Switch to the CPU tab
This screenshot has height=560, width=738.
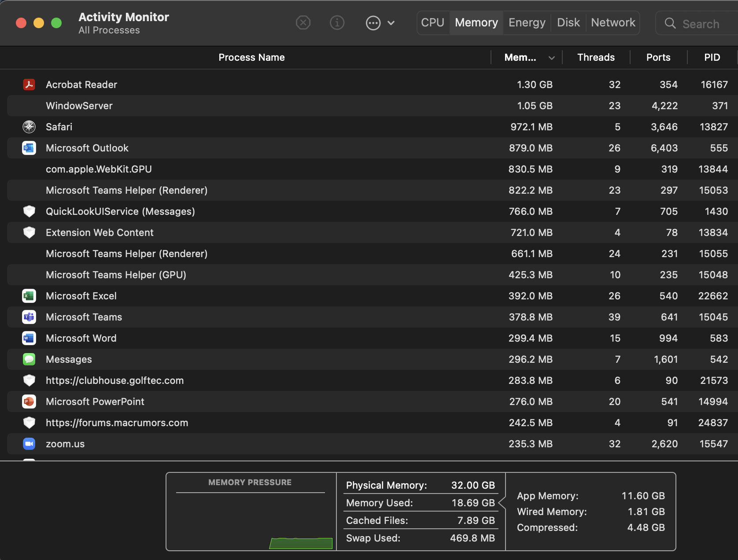click(x=432, y=23)
